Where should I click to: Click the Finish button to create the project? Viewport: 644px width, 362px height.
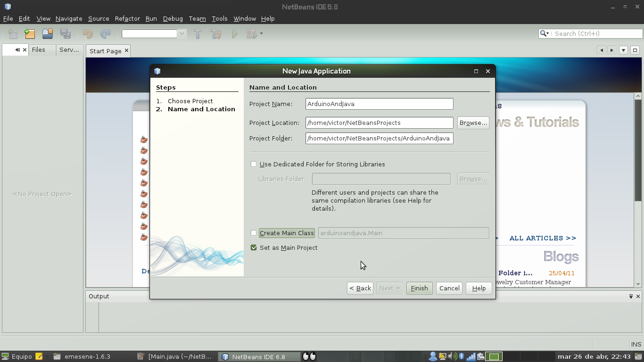(419, 288)
